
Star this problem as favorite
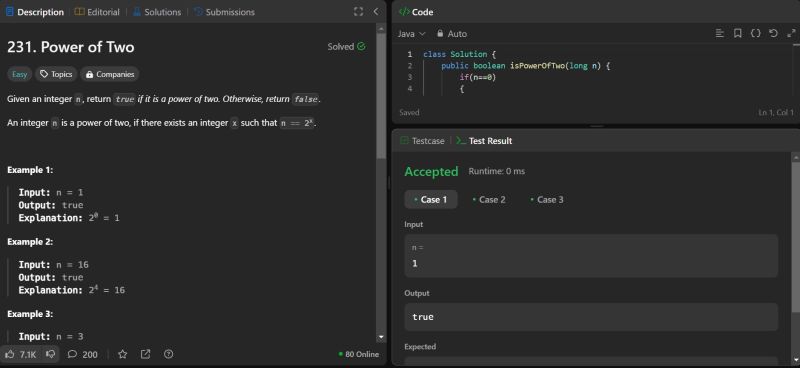[x=122, y=354]
